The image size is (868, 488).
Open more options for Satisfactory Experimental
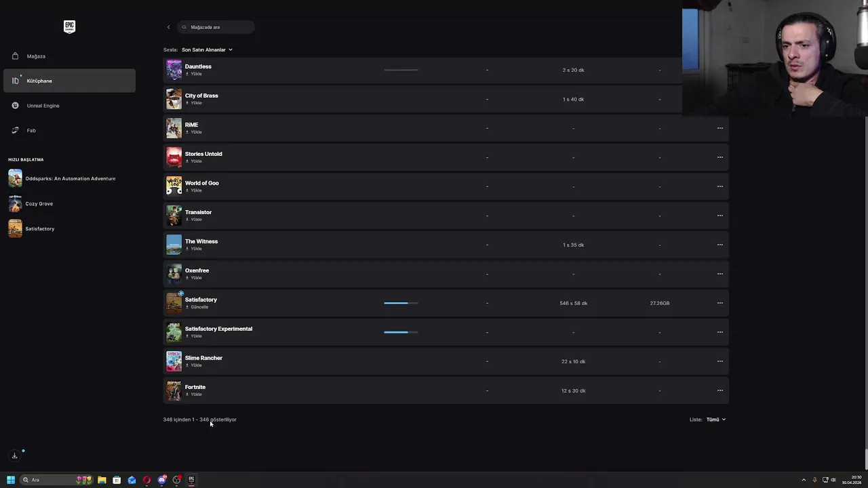click(719, 332)
